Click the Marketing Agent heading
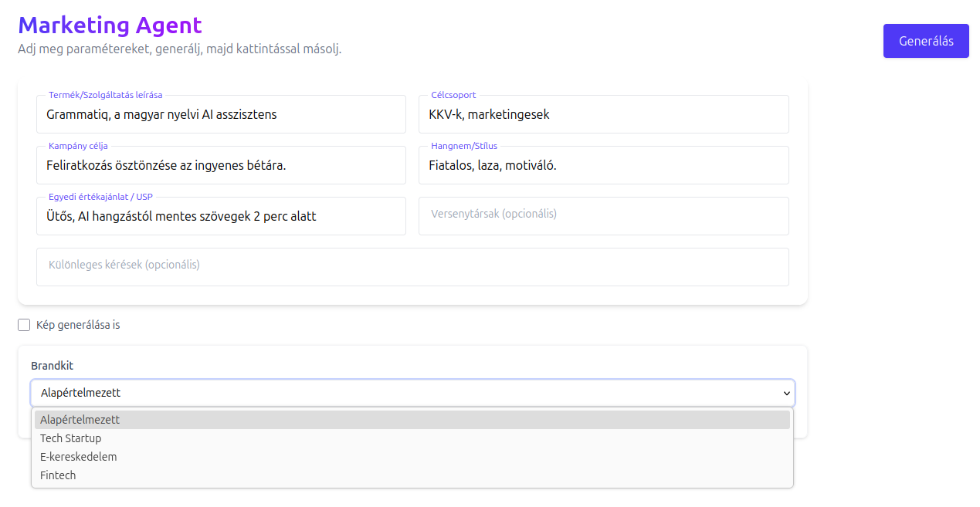Image resolution: width=980 pixels, height=507 pixels. click(x=110, y=25)
